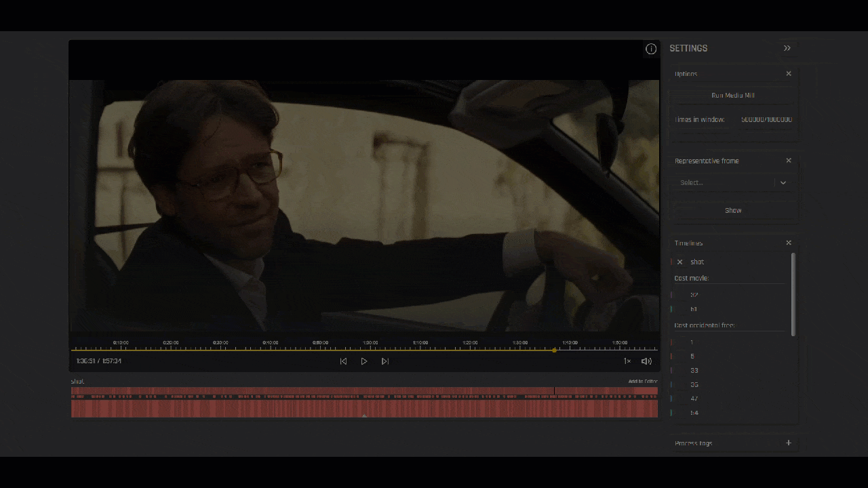Click the shot timeline label
The height and width of the screenshot is (488, 868).
pos(78,382)
